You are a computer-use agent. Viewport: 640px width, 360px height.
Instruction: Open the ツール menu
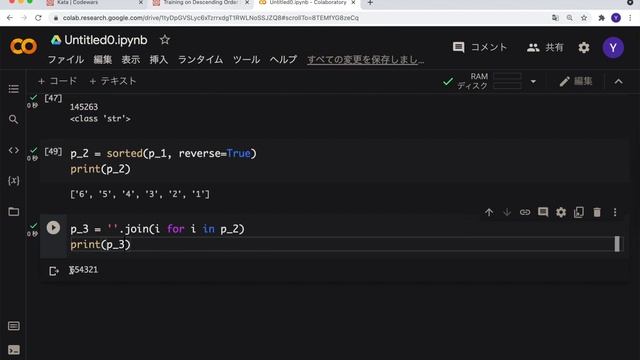246,60
